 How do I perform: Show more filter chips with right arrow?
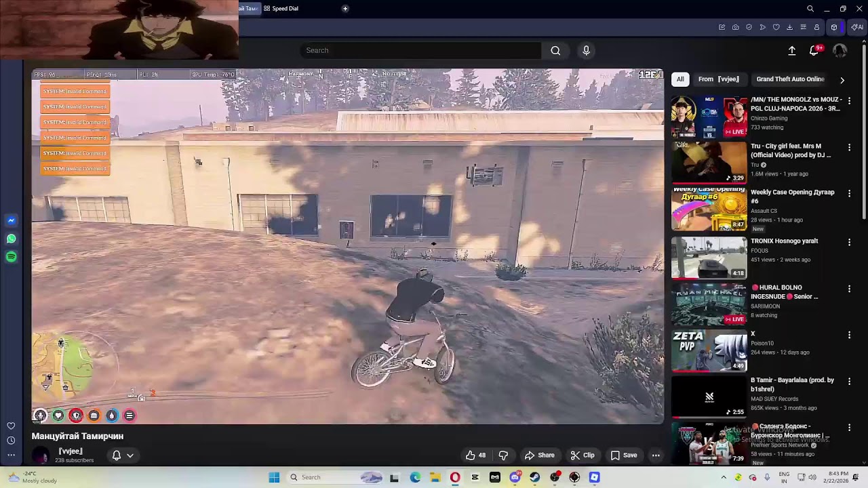coord(842,80)
